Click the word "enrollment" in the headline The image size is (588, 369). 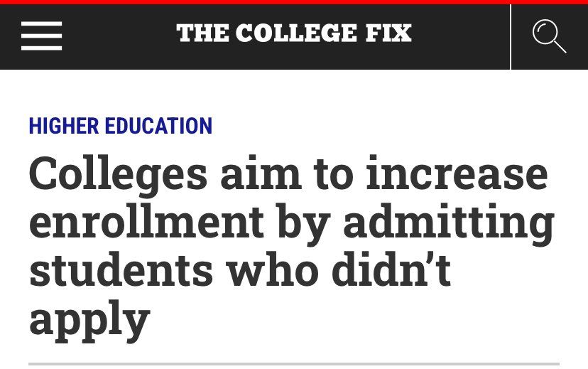(x=146, y=223)
